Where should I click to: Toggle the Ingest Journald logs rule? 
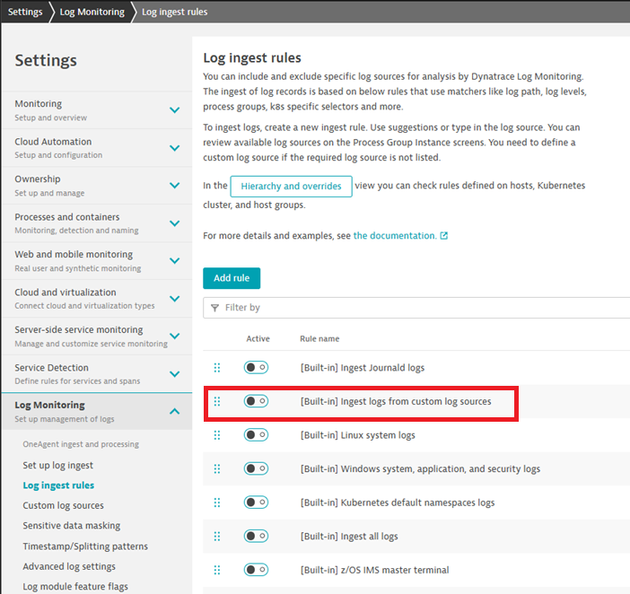pos(256,367)
